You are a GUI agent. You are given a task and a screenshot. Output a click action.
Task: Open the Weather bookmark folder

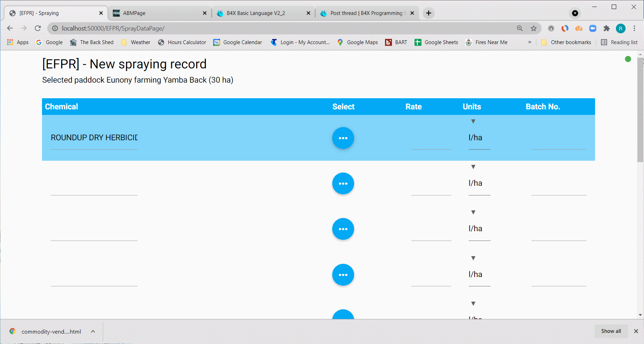click(136, 42)
